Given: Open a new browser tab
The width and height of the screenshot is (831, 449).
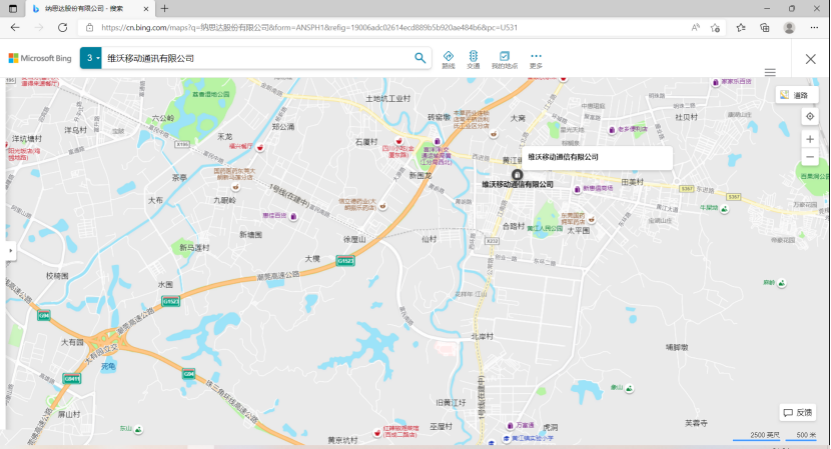Looking at the screenshot, I should (165, 8).
